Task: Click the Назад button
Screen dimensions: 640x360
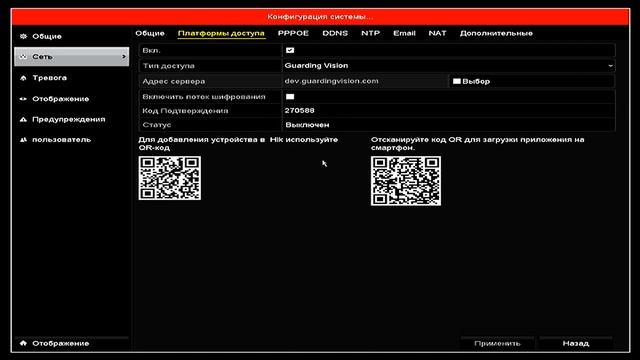Action: click(576, 343)
